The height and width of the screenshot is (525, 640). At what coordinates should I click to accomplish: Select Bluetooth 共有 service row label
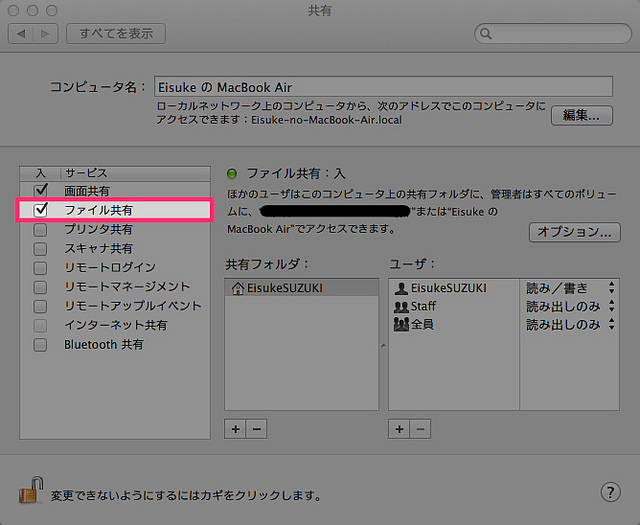(x=104, y=345)
